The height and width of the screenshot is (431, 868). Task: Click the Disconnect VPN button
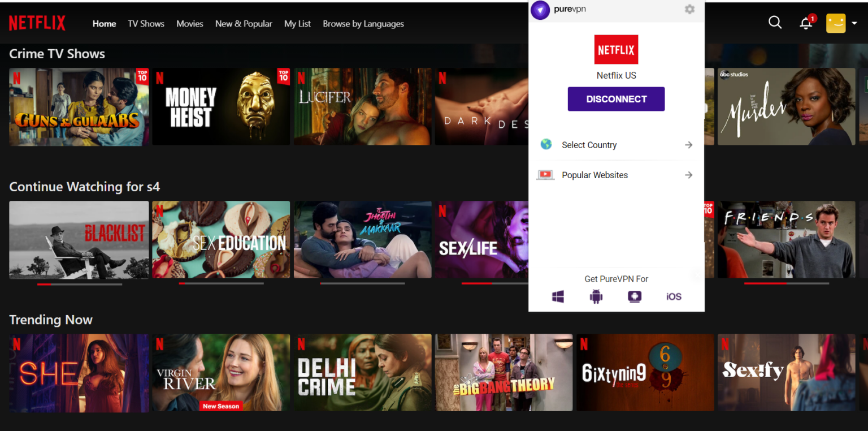pyautogui.click(x=616, y=99)
